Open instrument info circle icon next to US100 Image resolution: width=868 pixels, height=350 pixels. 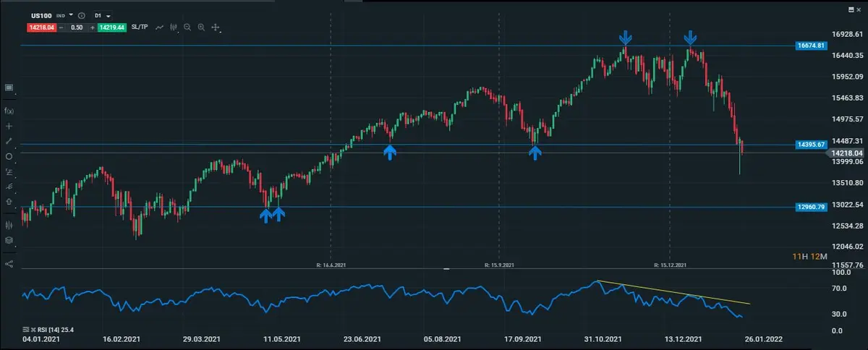pyautogui.click(x=82, y=15)
